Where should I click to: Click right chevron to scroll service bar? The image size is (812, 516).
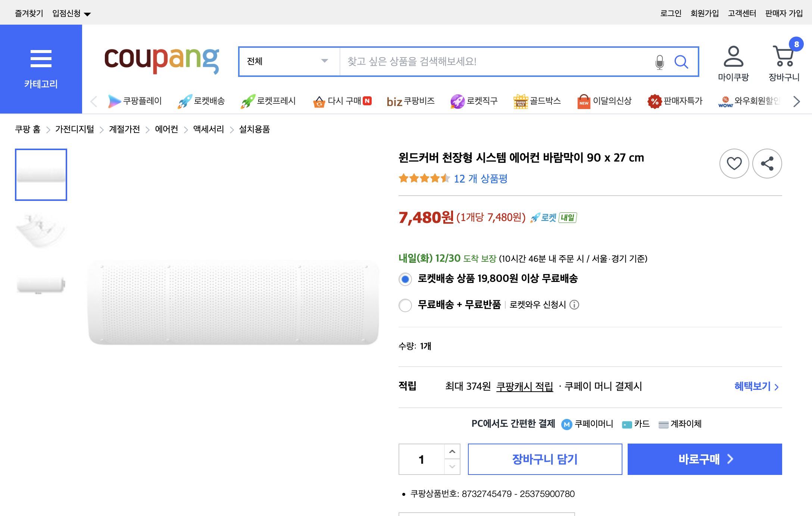coord(797,101)
